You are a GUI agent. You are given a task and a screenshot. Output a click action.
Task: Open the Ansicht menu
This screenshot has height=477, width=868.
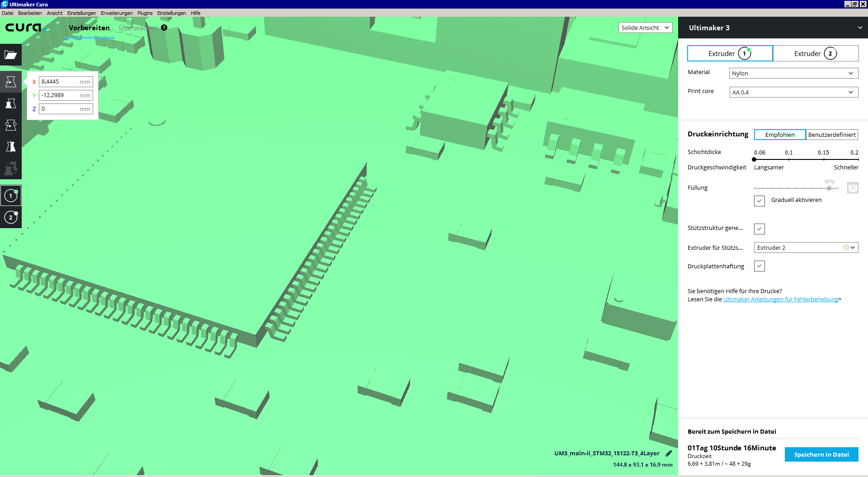tap(55, 13)
